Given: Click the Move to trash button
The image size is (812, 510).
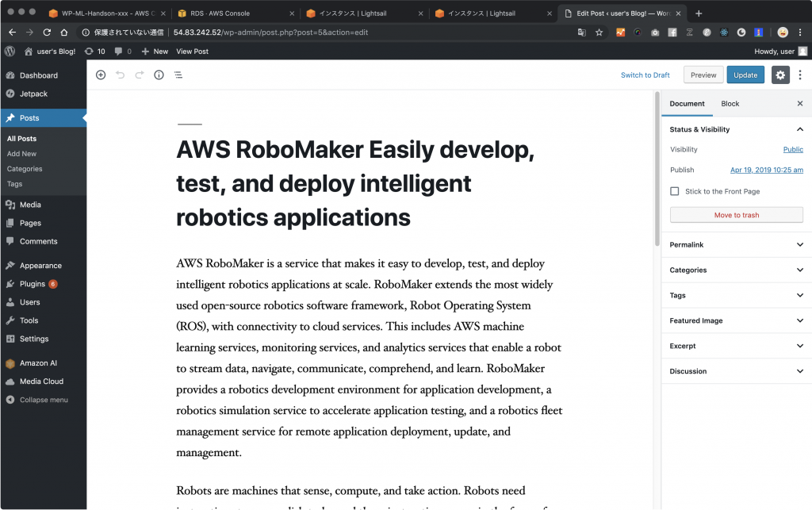Looking at the screenshot, I should (x=737, y=215).
